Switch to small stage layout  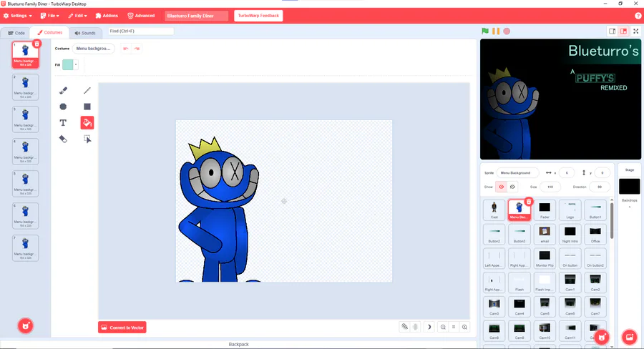(612, 31)
